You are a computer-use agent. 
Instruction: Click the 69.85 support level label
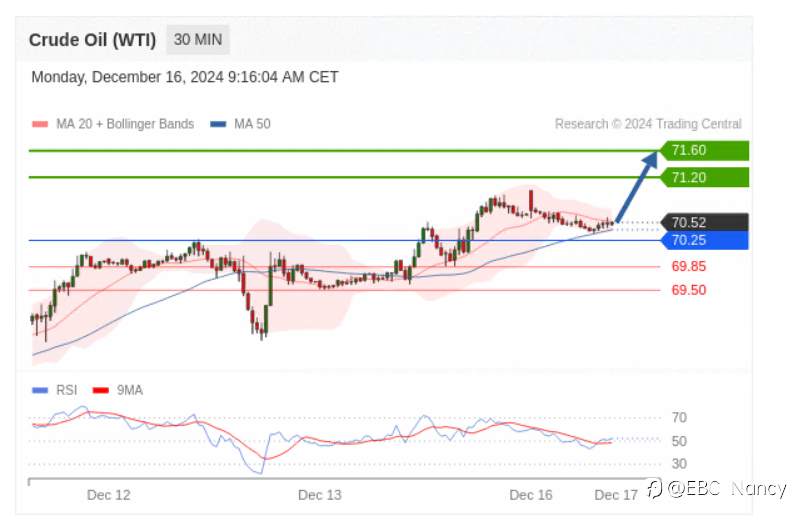(688, 267)
